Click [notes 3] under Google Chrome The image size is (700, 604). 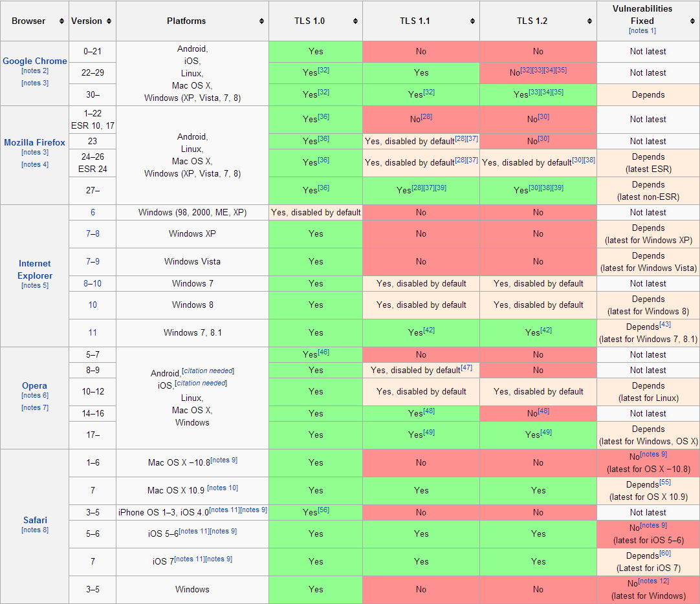[35, 83]
